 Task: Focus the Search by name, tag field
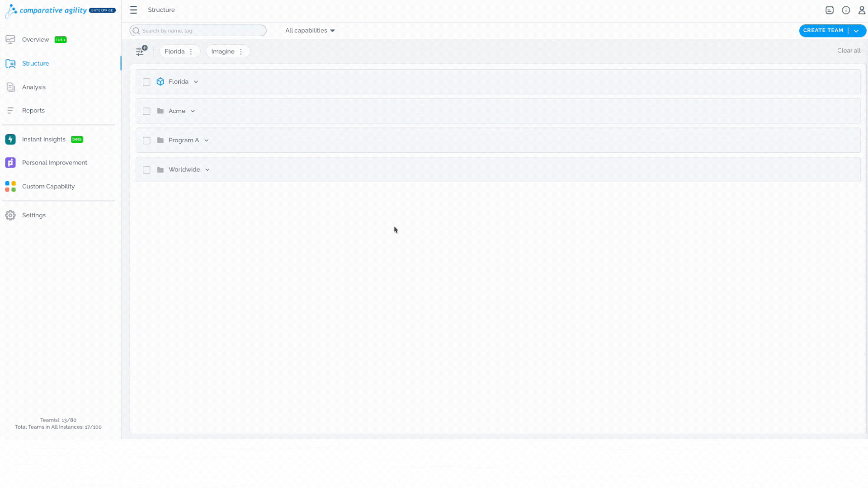(x=198, y=31)
